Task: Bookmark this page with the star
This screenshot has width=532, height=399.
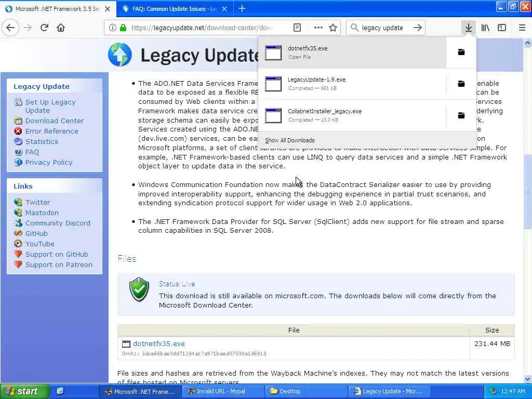Action: 333,28
